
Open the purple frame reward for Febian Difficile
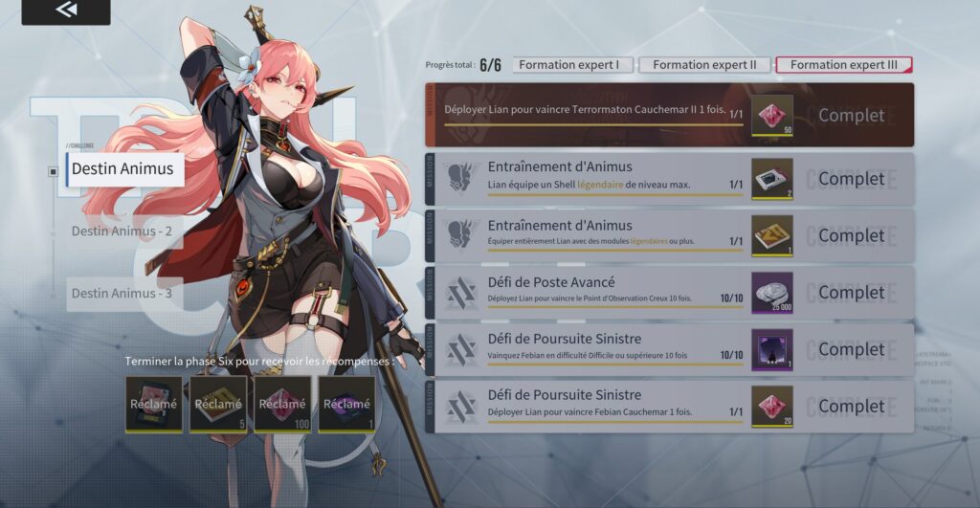(x=772, y=349)
